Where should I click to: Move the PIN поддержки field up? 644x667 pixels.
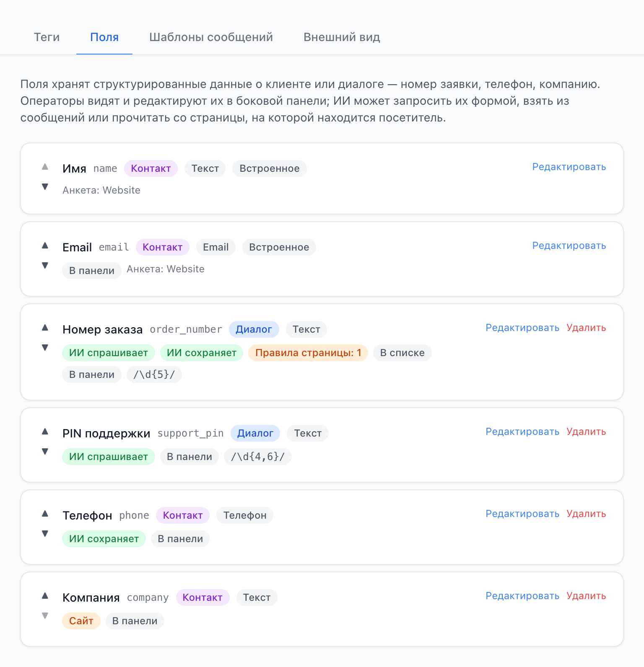click(45, 432)
